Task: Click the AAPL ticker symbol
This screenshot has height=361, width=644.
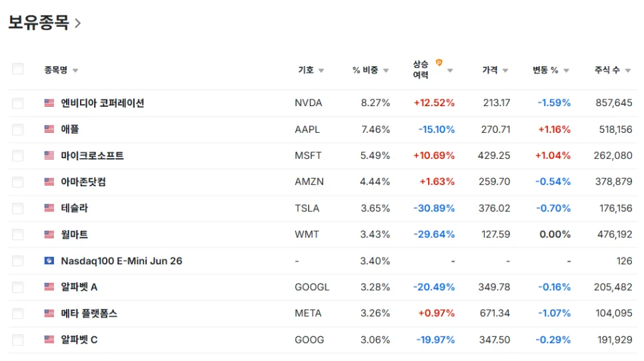Action: [x=307, y=129]
